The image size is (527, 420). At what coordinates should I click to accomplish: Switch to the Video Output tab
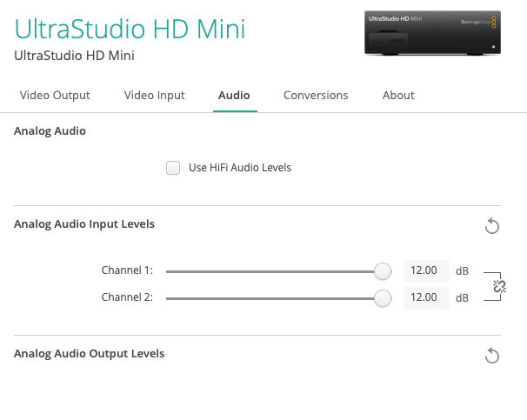[x=55, y=95]
